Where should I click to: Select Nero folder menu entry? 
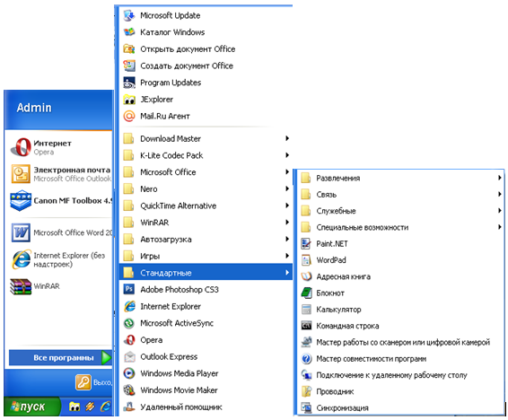pos(206,188)
